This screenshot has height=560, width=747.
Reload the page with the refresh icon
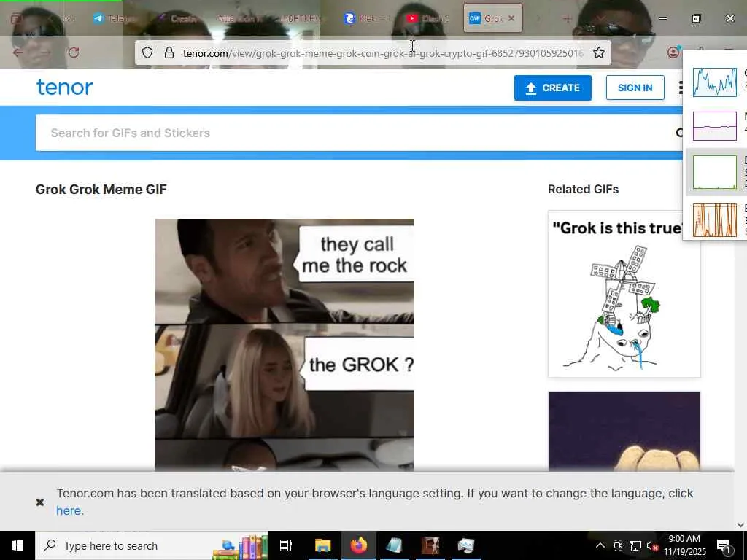(x=74, y=52)
